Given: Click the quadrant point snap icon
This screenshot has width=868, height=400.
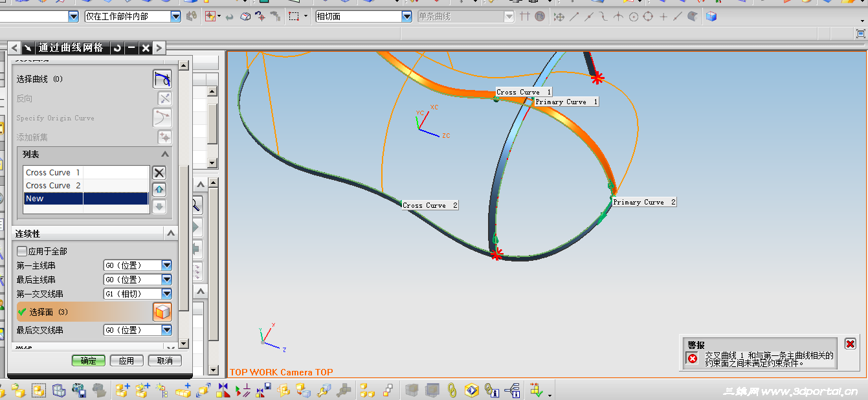Looking at the screenshot, I should point(648,17).
